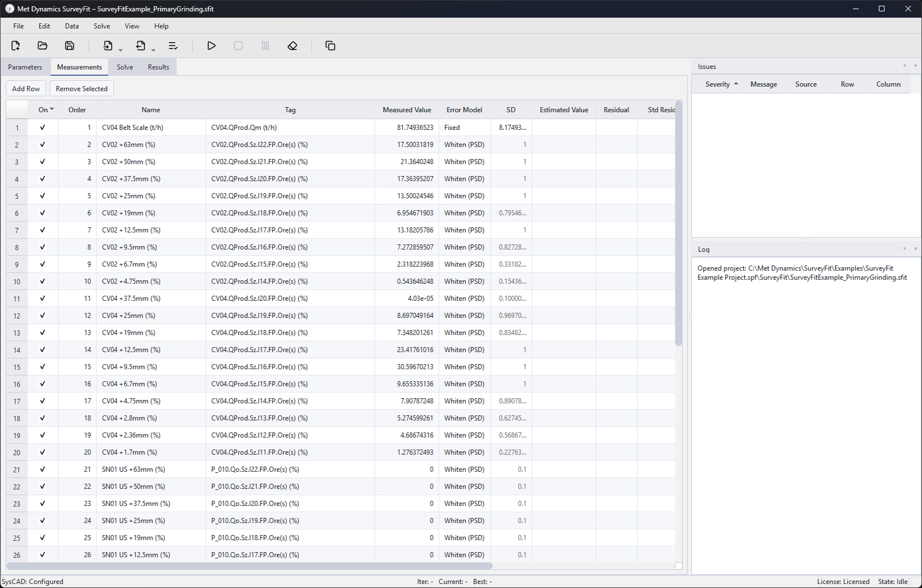Open the On column header filter dropdown
The width and height of the screenshot is (922, 588).
point(52,109)
